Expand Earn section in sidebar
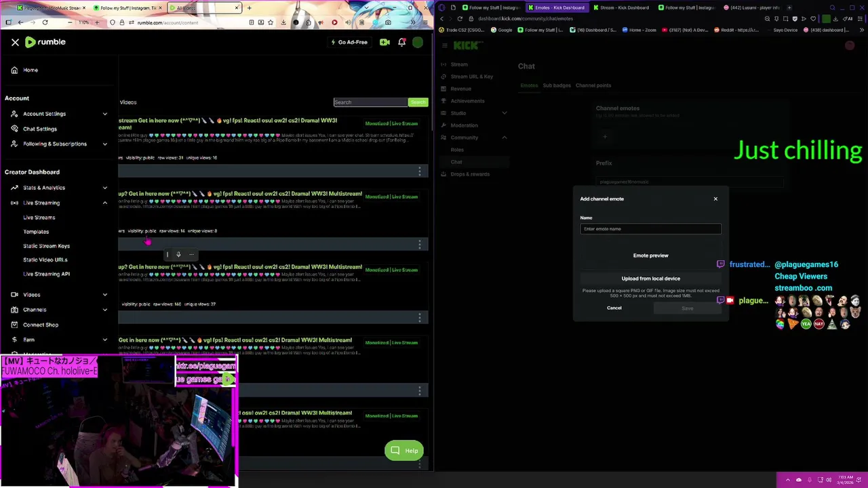 (59, 340)
